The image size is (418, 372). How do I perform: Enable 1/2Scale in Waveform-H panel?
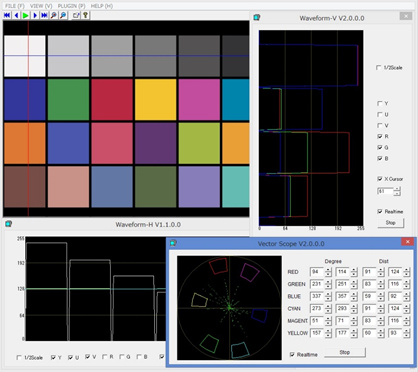coord(19,357)
